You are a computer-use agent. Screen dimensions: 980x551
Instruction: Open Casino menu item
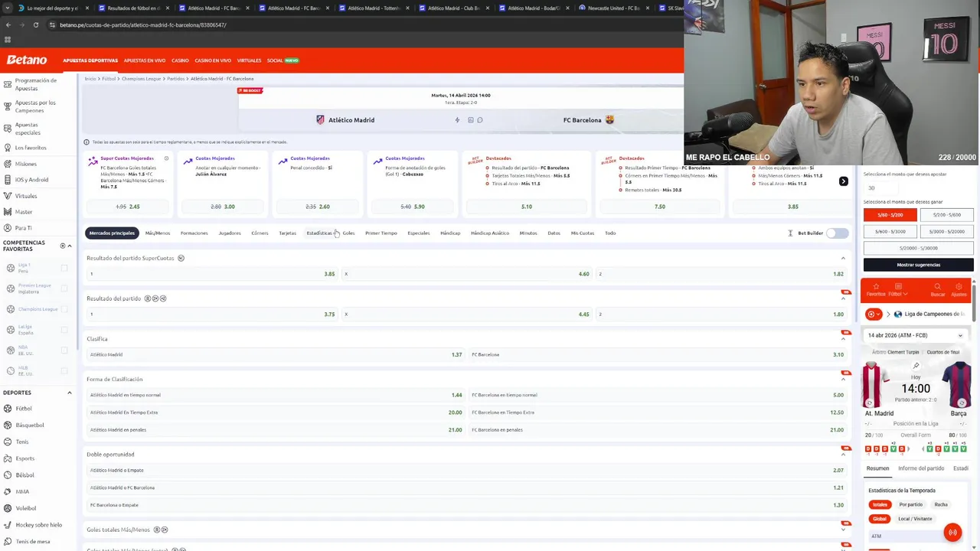pos(180,60)
